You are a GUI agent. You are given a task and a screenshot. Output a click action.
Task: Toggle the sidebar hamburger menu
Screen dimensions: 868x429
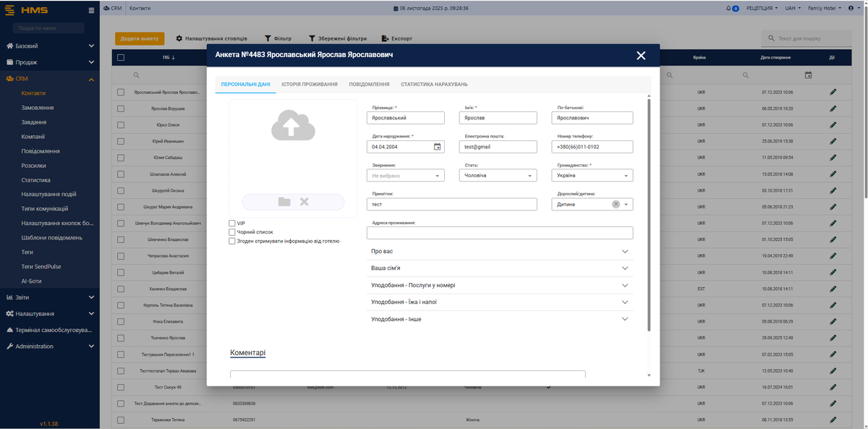[x=91, y=10]
